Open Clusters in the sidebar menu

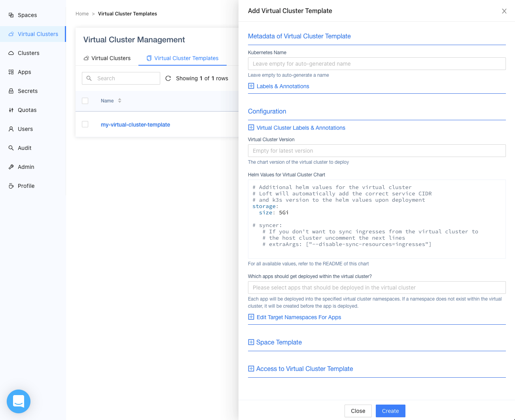pyautogui.click(x=28, y=53)
